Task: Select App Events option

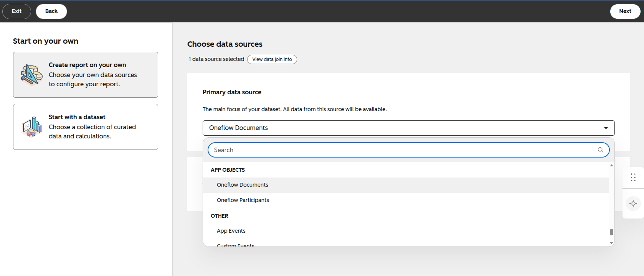Action: (406, 231)
